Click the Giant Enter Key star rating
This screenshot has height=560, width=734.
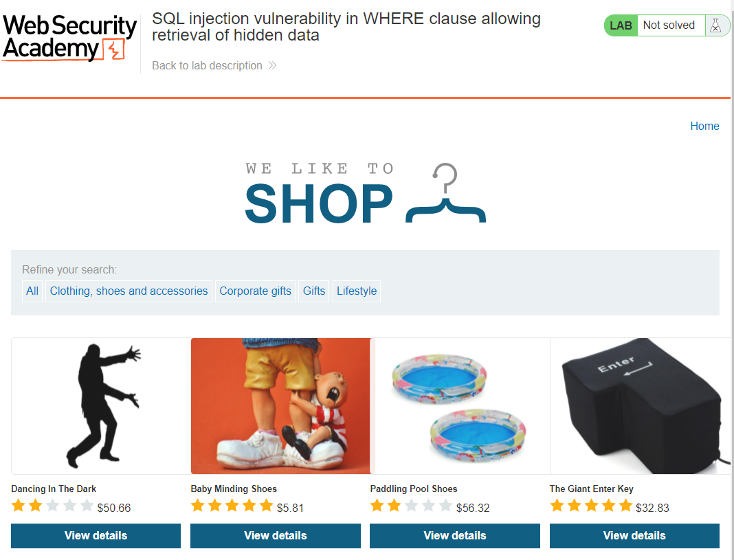591,506
